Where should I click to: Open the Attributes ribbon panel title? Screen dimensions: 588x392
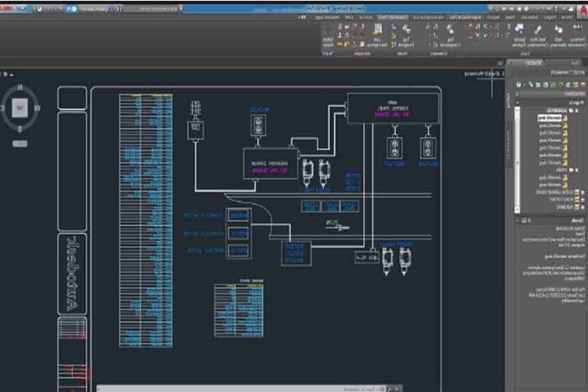(x=362, y=53)
